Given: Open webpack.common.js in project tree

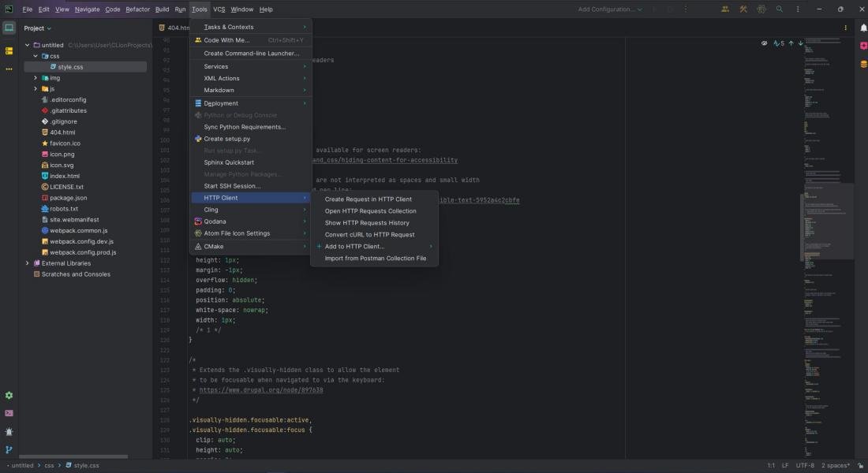Looking at the screenshot, I should coord(78,231).
